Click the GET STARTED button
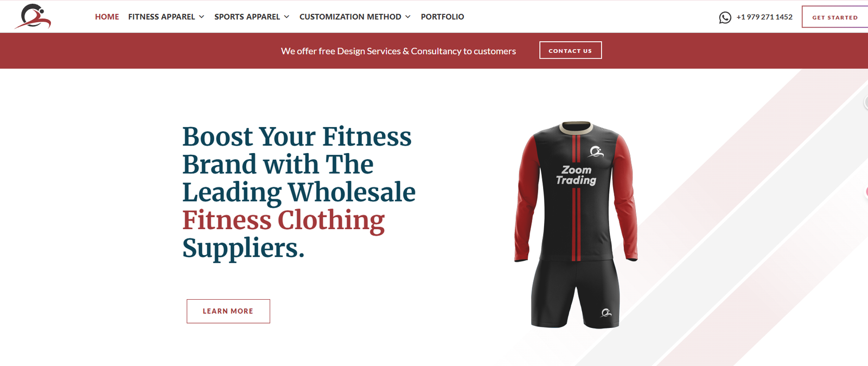868x366 pixels. click(x=835, y=17)
